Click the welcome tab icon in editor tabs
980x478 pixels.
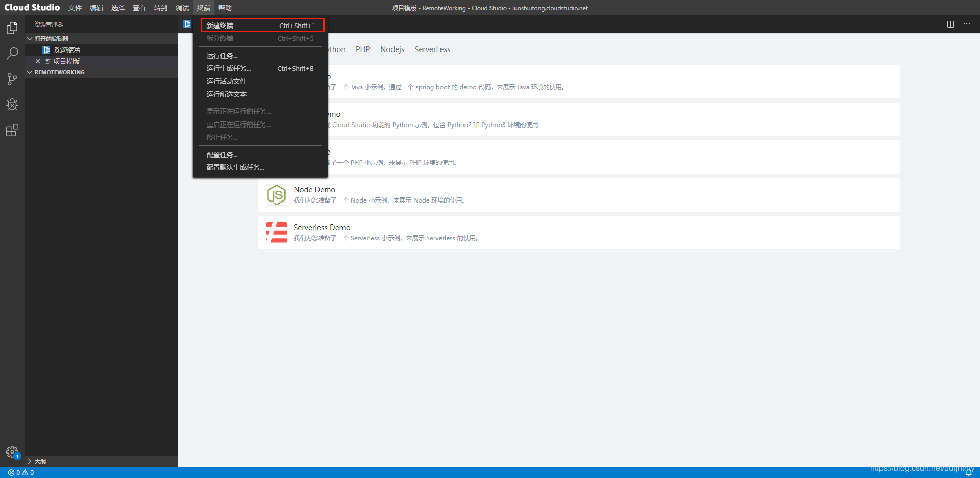tap(187, 24)
